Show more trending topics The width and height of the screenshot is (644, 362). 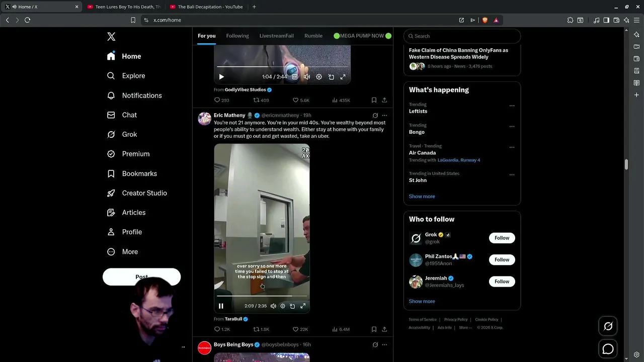422,197
